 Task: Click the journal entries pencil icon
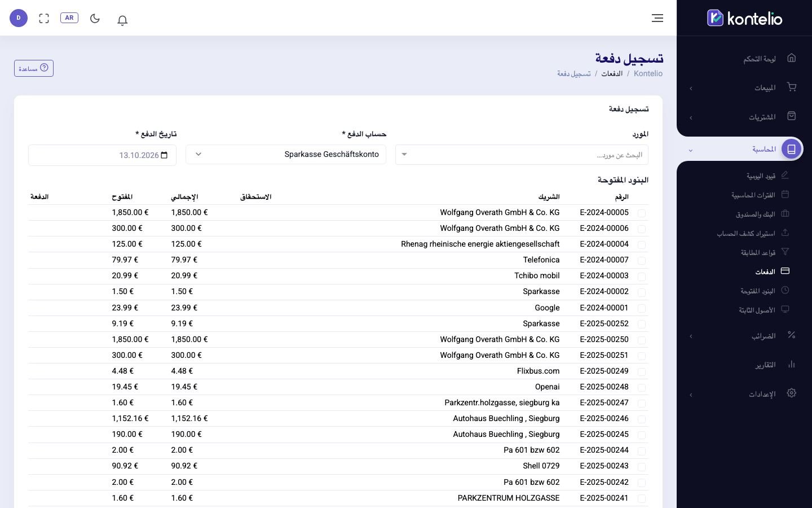pyautogui.click(x=785, y=176)
